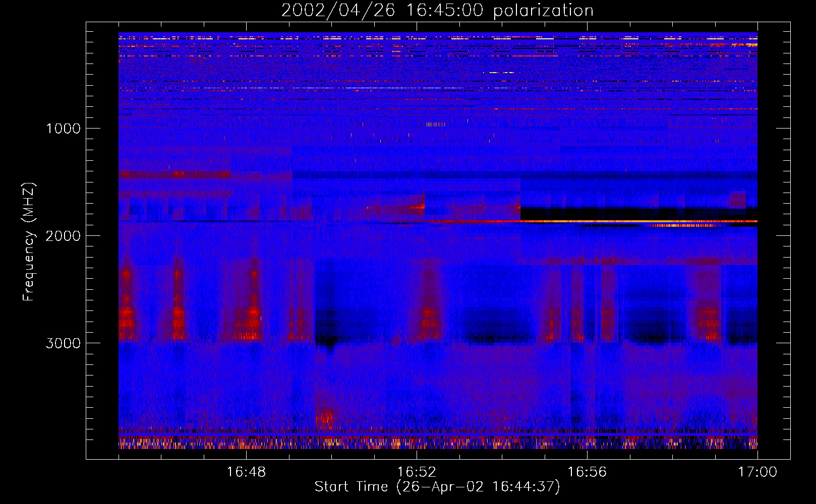This screenshot has height=504, width=816.
Task: Select the 1000 frequency axis label
Action: [63, 129]
